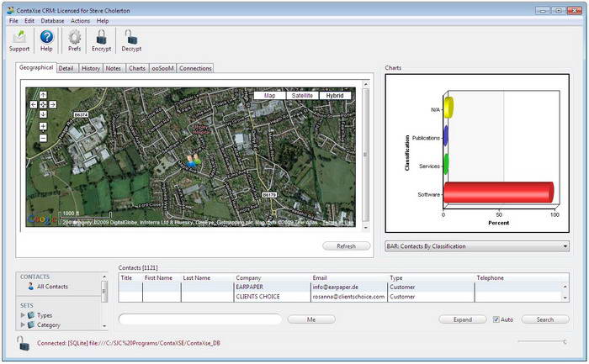
Task: Click the contact marker on the map
Action: click(194, 161)
